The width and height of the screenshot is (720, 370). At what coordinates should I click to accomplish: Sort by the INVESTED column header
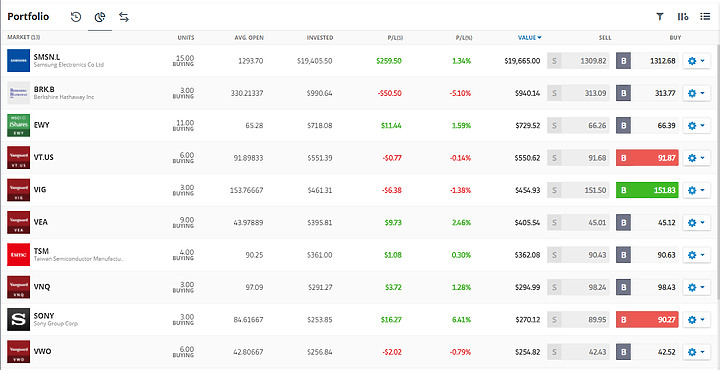[320, 38]
